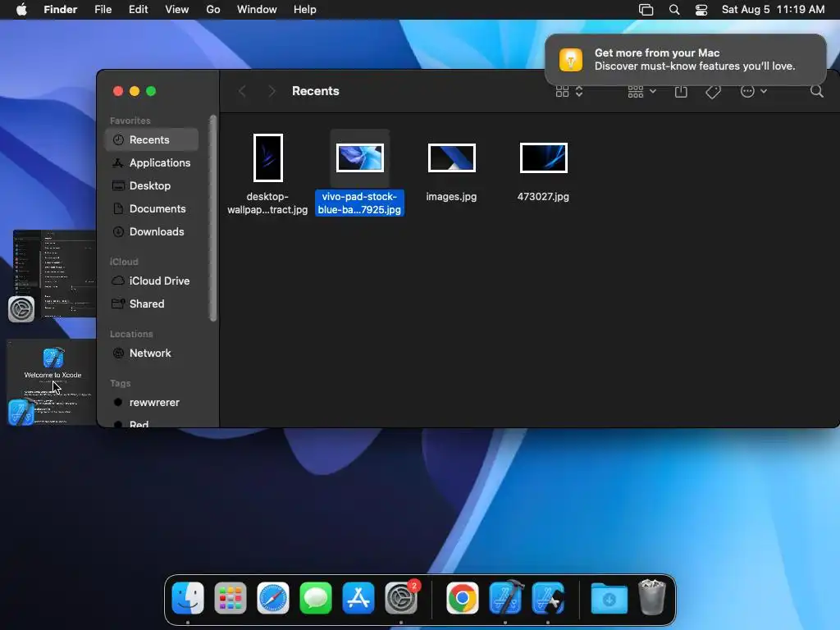Open the Get more from your Mac notification

pyautogui.click(x=686, y=60)
